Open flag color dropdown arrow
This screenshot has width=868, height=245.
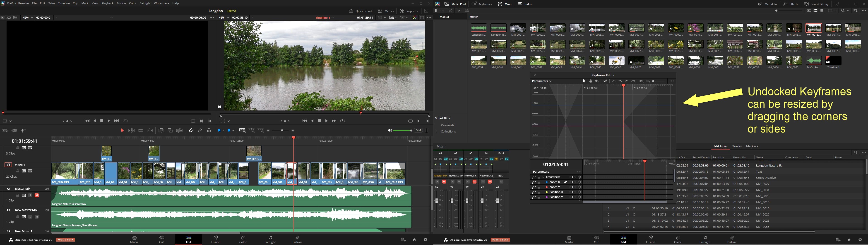pos(224,131)
